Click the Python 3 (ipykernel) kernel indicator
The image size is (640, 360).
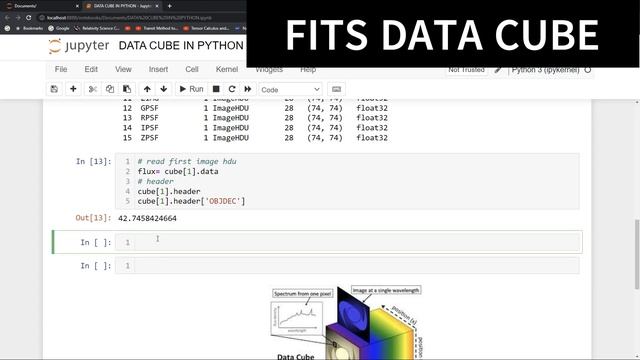(551, 70)
